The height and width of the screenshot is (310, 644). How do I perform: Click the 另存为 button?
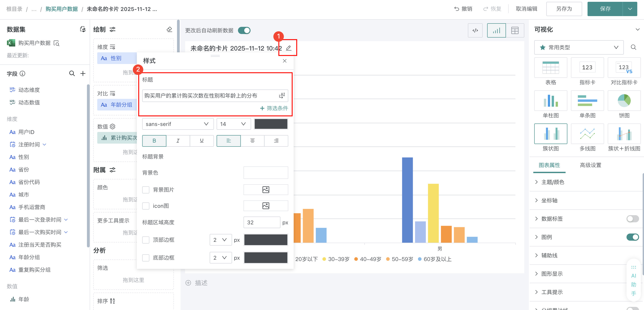tap(564, 9)
